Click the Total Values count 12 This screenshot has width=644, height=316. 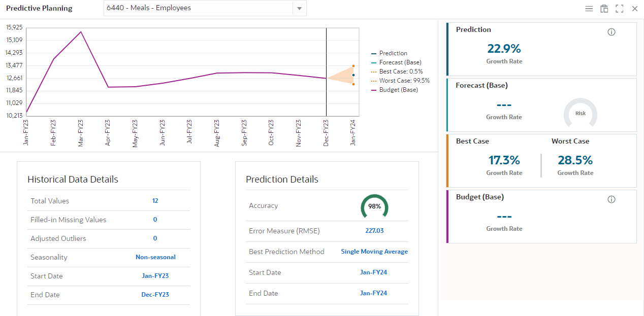(x=155, y=201)
